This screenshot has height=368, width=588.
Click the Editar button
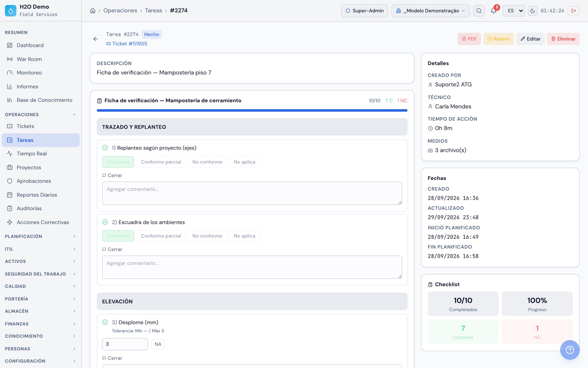(x=531, y=39)
